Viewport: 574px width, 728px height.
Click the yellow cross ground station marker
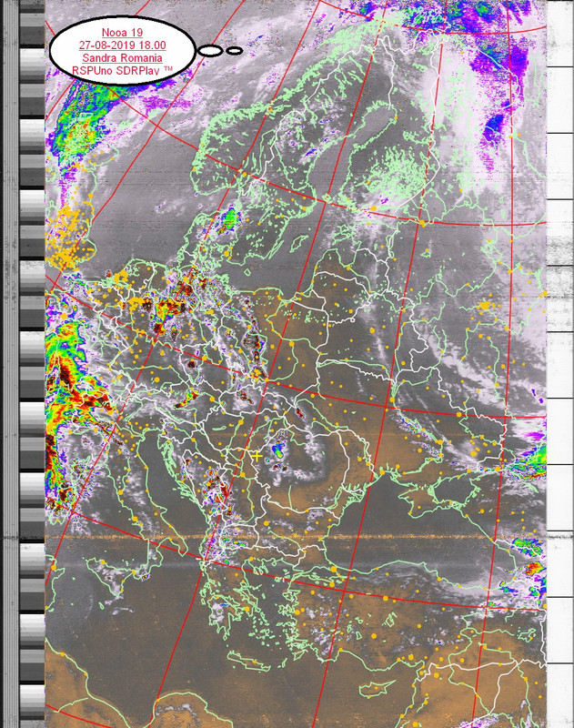(257, 456)
